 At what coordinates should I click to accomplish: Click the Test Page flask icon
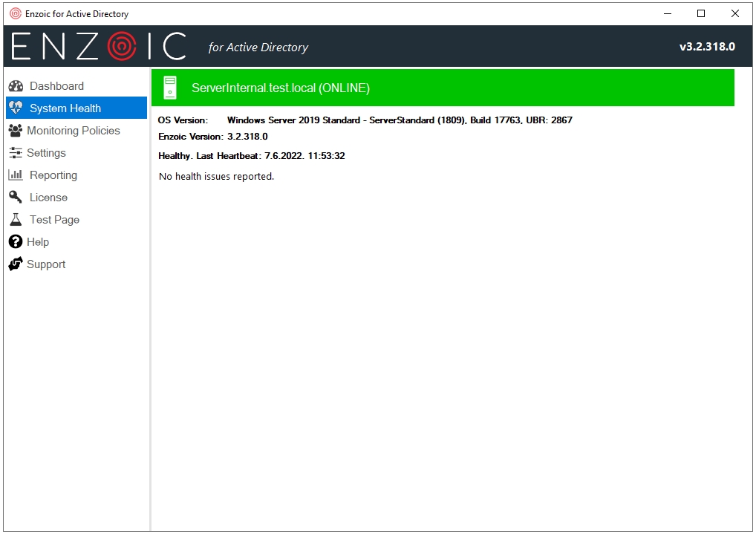(x=16, y=220)
